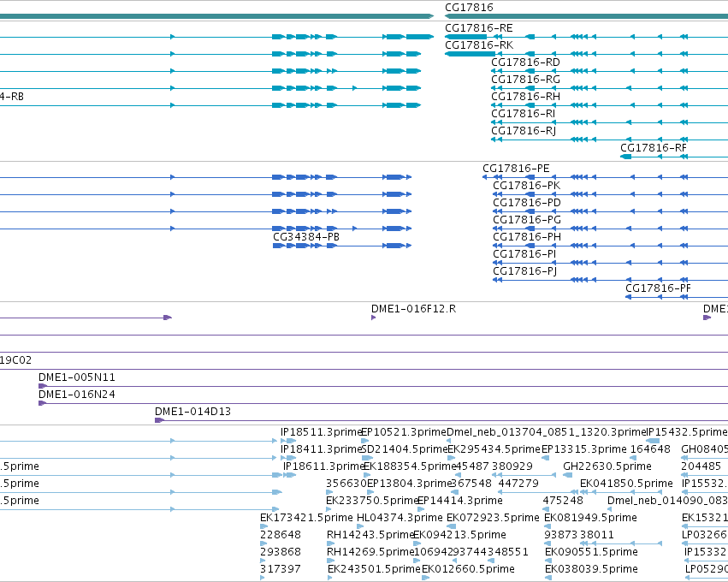Screen dimensions: 728x582
Task: Select the RH14269.5prime EST label
Action: pos(370,552)
